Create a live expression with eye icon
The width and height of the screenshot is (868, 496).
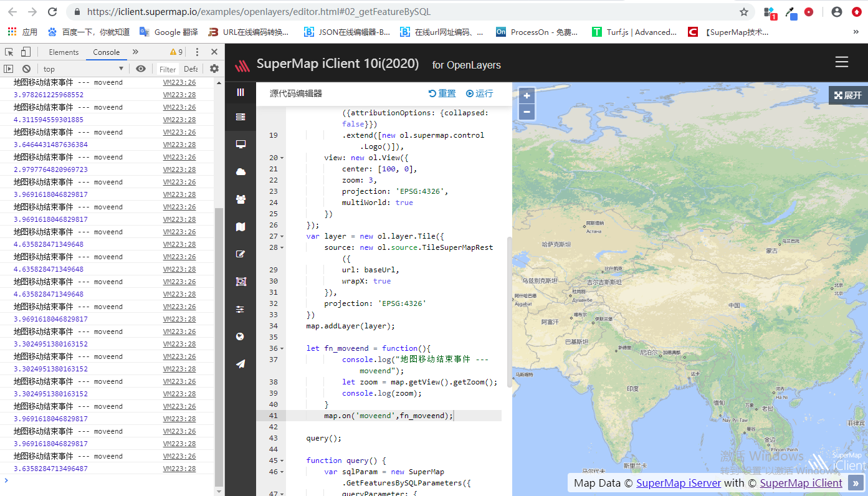point(141,69)
